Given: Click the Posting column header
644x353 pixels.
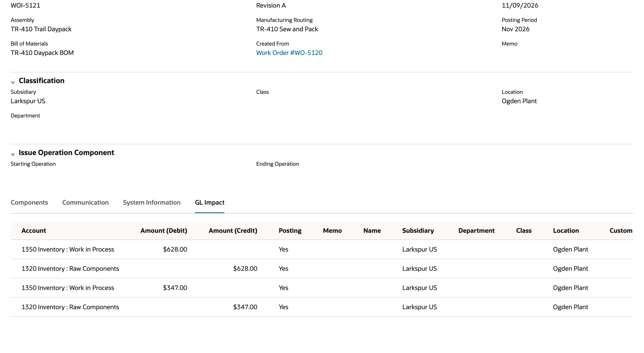Looking at the screenshot, I should tap(290, 231).
